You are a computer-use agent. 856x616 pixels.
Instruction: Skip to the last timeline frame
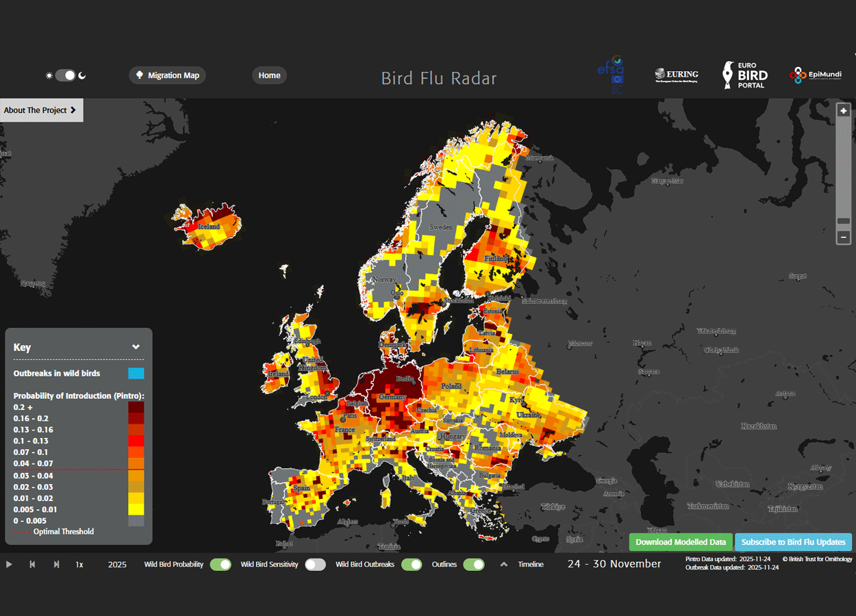coord(56,564)
